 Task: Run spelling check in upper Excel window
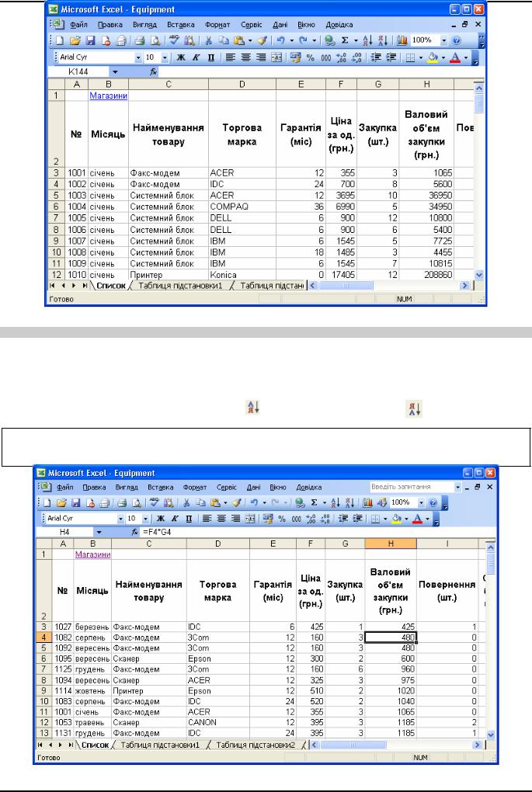(x=174, y=40)
